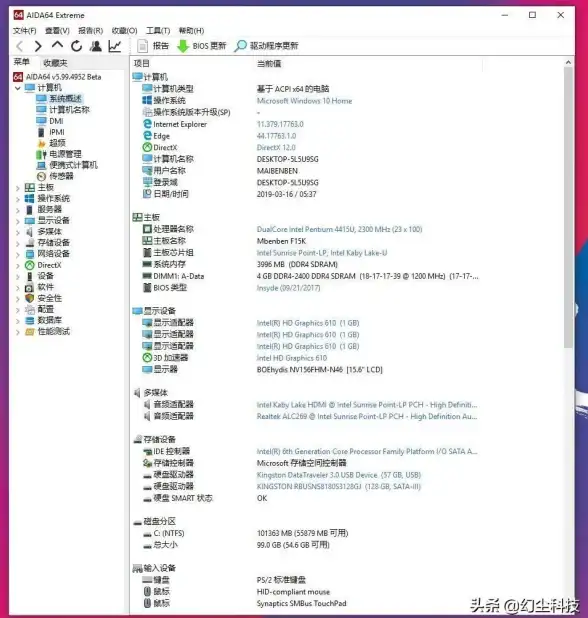Expand the DirectX tree node
This screenshot has width=588, height=618.
(x=18, y=266)
